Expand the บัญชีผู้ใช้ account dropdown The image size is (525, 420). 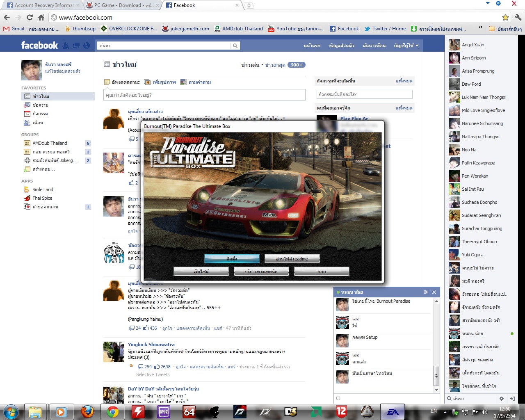point(406,46)
